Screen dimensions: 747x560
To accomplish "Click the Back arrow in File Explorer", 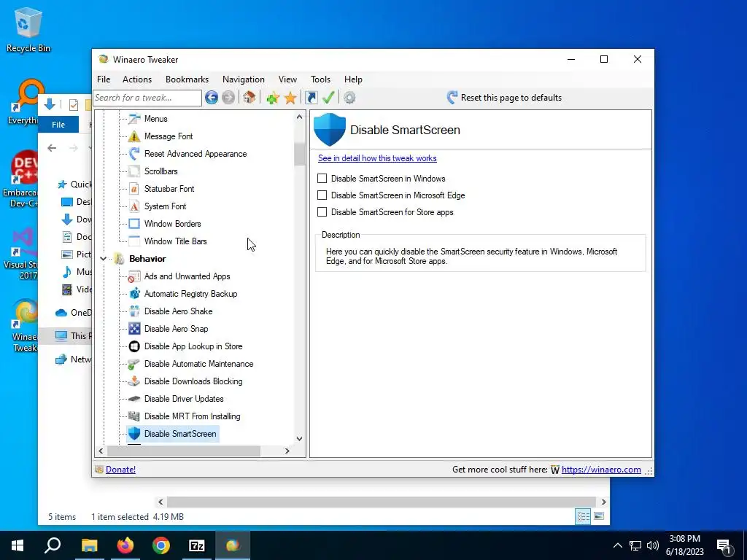I will click(52, 148).
